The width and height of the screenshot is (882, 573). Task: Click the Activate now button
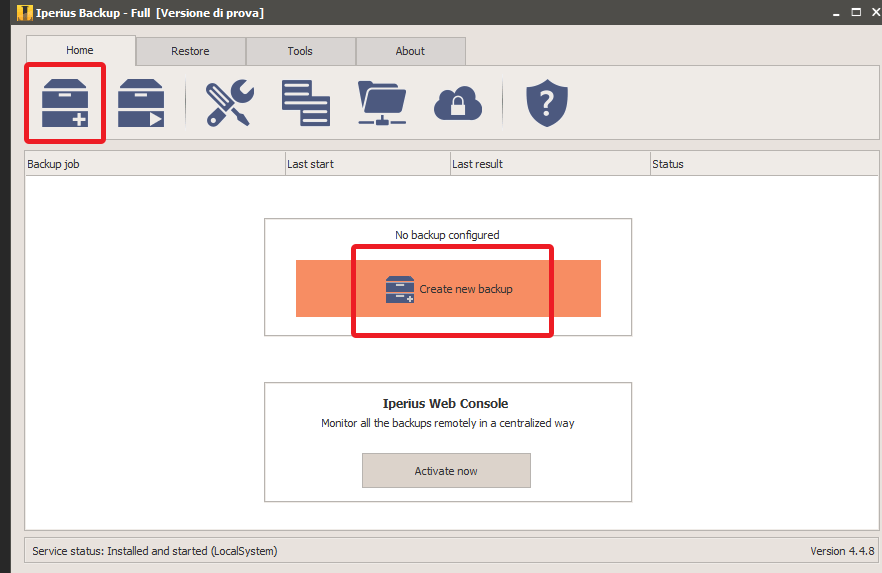(446, 471)
